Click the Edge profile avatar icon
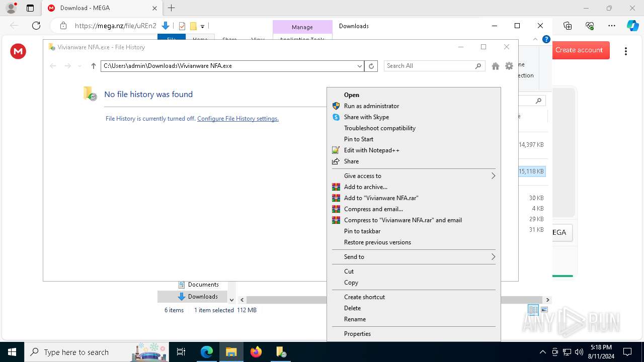This screenshot has width=644, height=362. click(11, 8)
